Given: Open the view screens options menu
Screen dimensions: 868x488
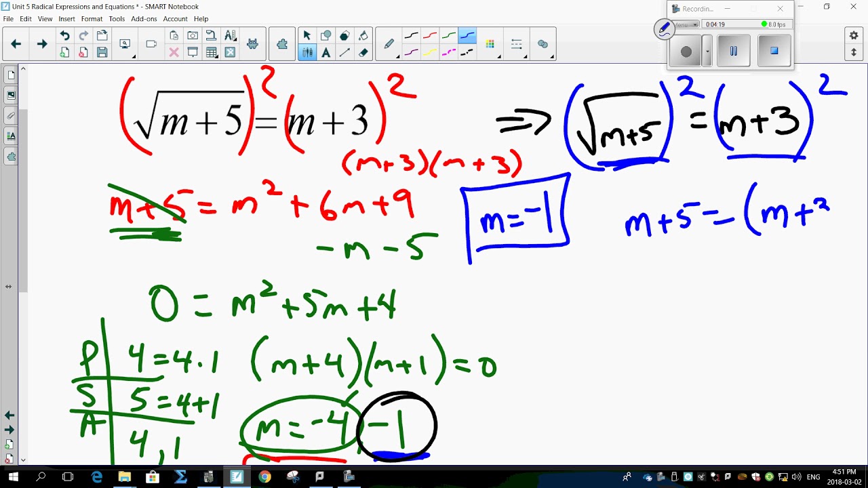Looking at the screenshot, I should pyautogui.click(x=125, y=44).
